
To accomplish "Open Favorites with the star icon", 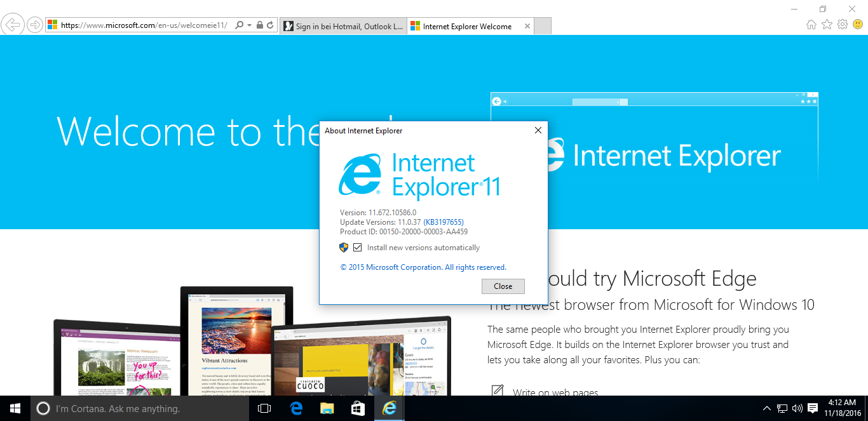I will (827, 25).
